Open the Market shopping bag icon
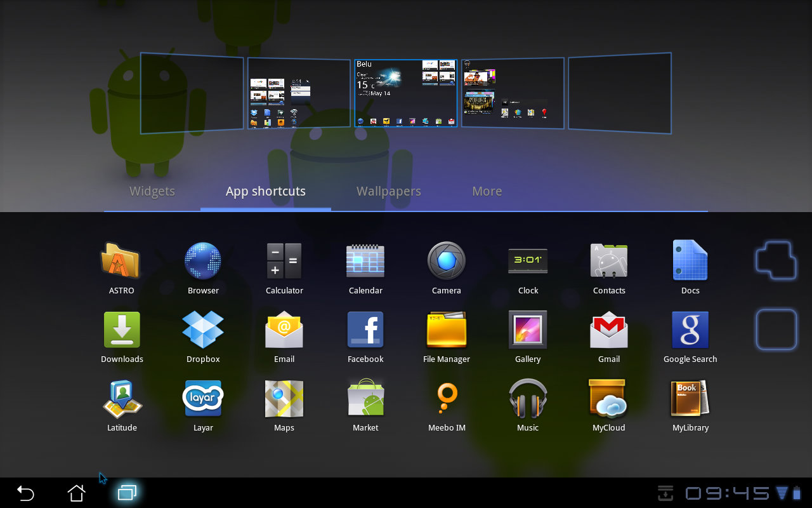 365,399
